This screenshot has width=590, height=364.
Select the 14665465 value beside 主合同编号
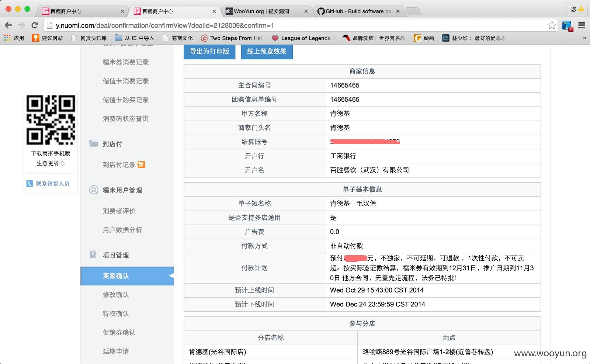tap(345, 85)
